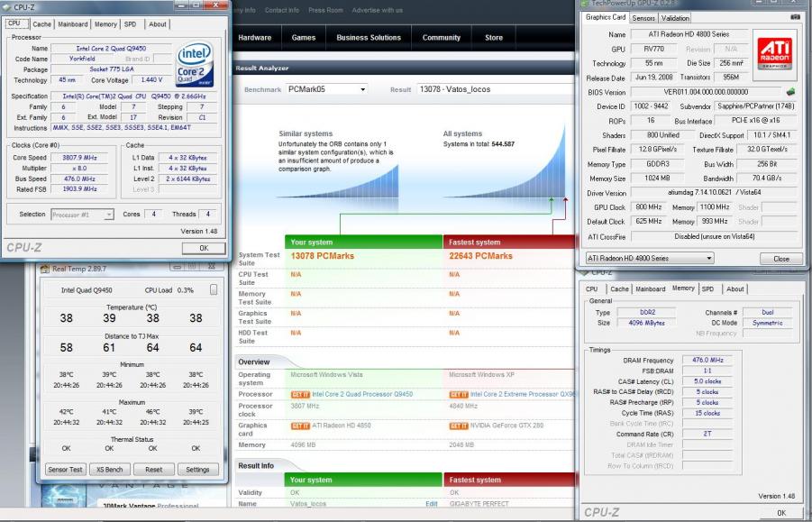Click the GPU-Z Memory Size value 1024 MB
This screenshot has height=522, width=812.
pos(657,179)
